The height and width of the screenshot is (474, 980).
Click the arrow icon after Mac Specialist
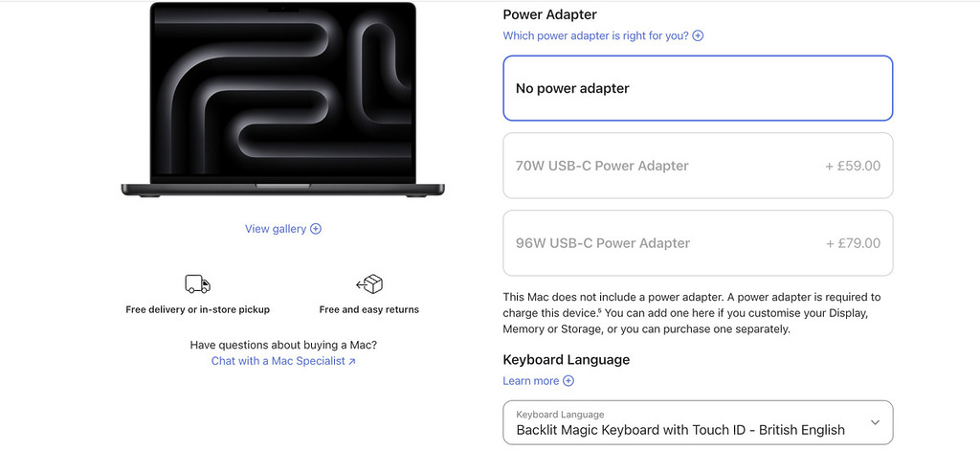pyautogui.click(x=352, y=362)
